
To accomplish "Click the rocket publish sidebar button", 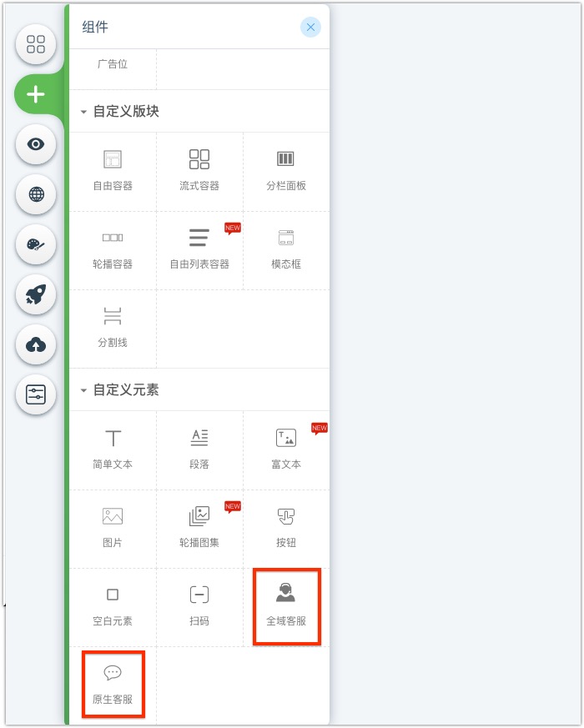I will pyautogui.click(x=36, y=294).
